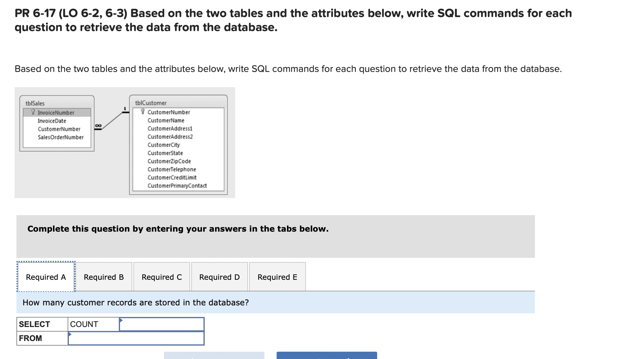Select the Required C tab
Viewport: 644px width, 359px height.
click(162, 277)
